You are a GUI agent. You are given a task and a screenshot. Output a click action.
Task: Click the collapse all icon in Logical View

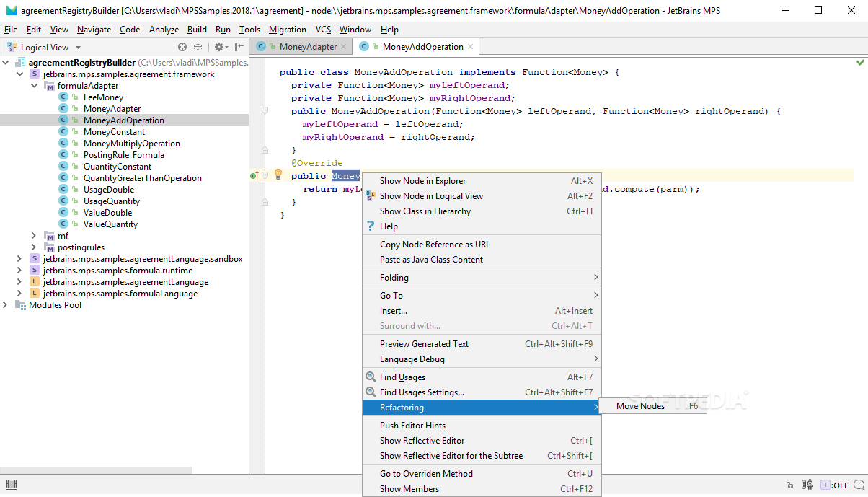point(198,47)
